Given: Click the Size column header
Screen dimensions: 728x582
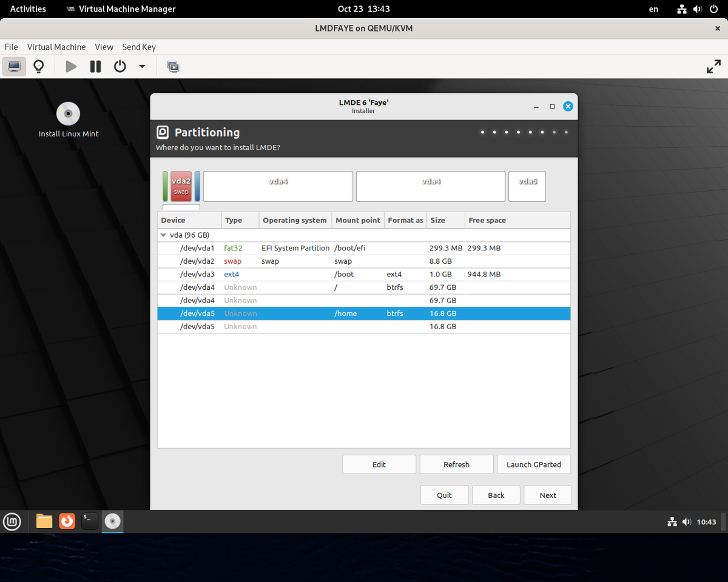Looking at the screenshot, I should (446, 220).
